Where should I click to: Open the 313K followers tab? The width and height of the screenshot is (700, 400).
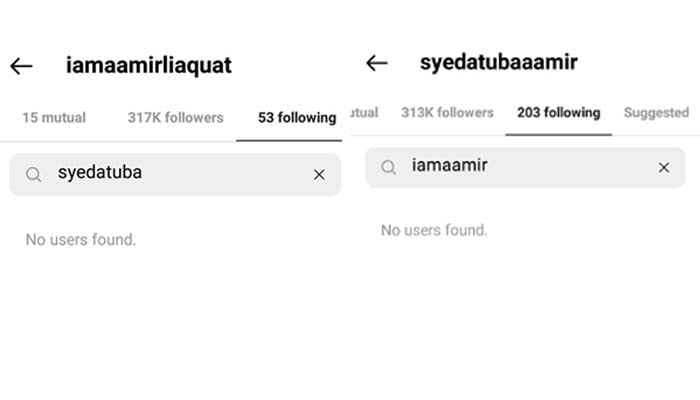click(447, 112)
